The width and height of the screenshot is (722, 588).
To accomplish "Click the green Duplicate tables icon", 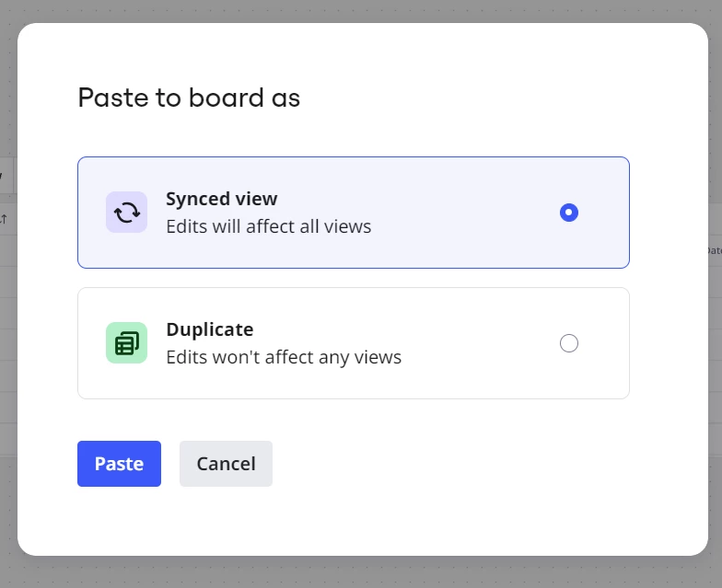I will coord(127,344).
